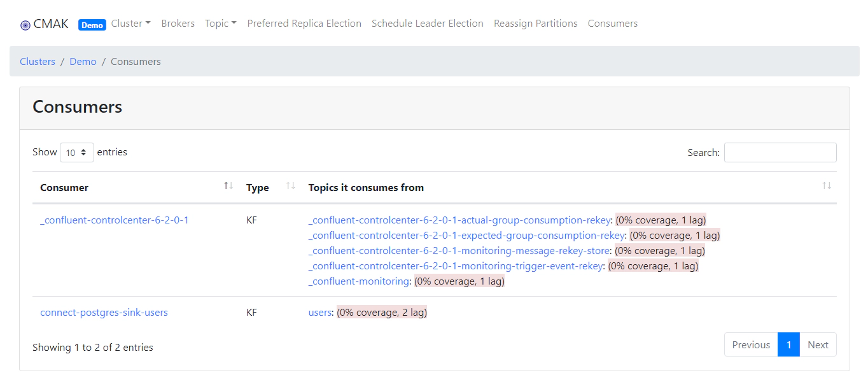
Task: Navigate to Clusters breadcrumb
Action: coord(38,62)
